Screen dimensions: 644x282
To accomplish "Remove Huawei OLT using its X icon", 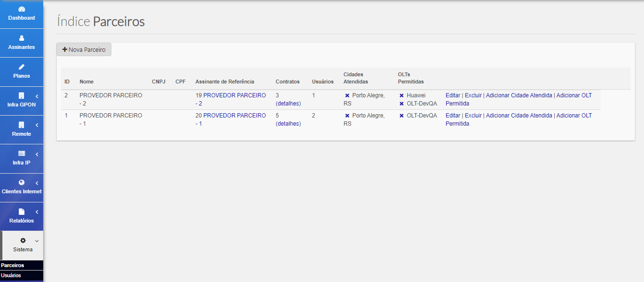I will 401,95.
